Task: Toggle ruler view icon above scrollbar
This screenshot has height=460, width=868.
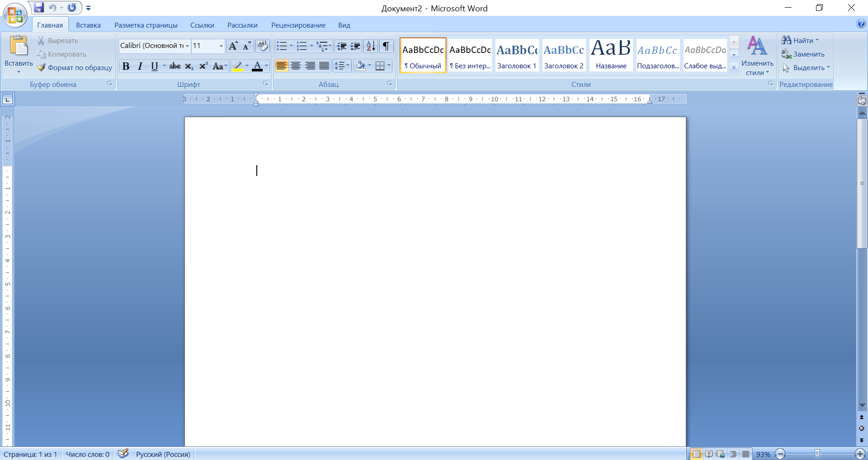Action: point(862,100)
